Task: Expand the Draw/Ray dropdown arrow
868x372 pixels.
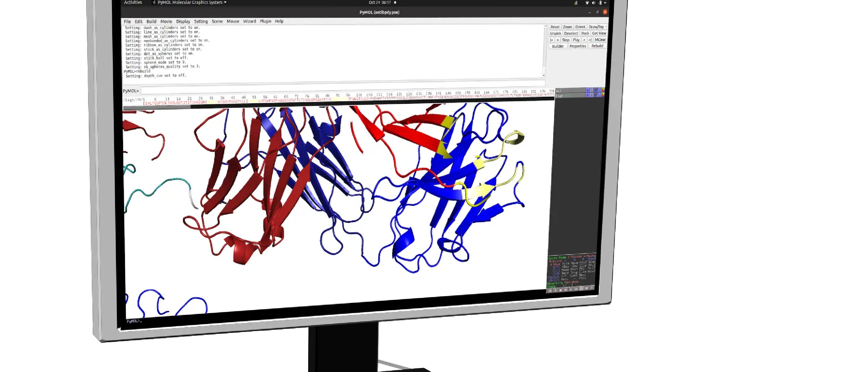Action: coord(606,27)
